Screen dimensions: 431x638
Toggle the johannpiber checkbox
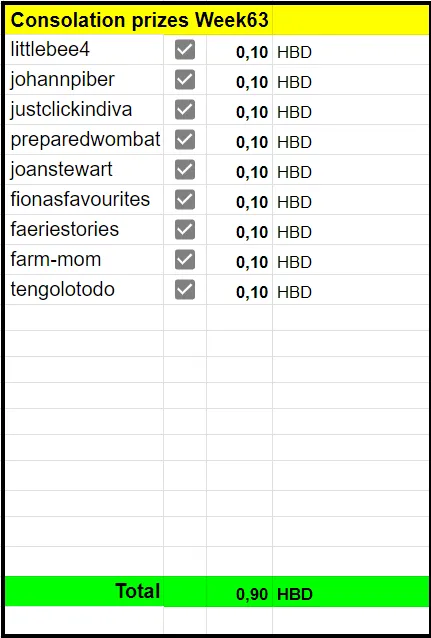click(x=185, y=79)
